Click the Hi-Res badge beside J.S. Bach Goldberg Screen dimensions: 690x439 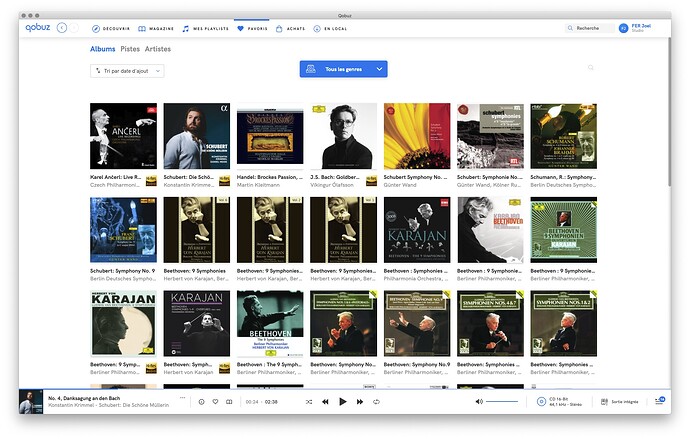[x=371, y=180]
